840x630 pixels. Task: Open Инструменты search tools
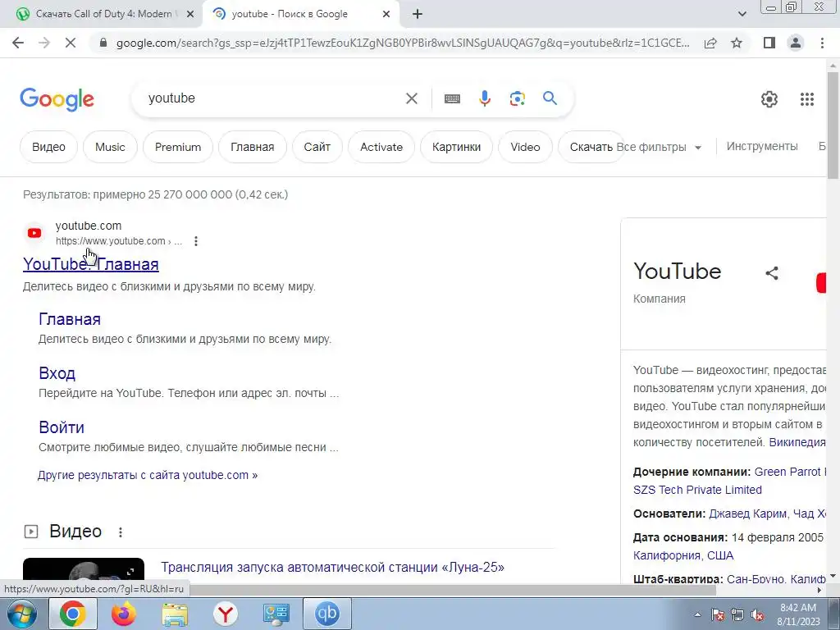pyautogui.click(x=762, y=146)
